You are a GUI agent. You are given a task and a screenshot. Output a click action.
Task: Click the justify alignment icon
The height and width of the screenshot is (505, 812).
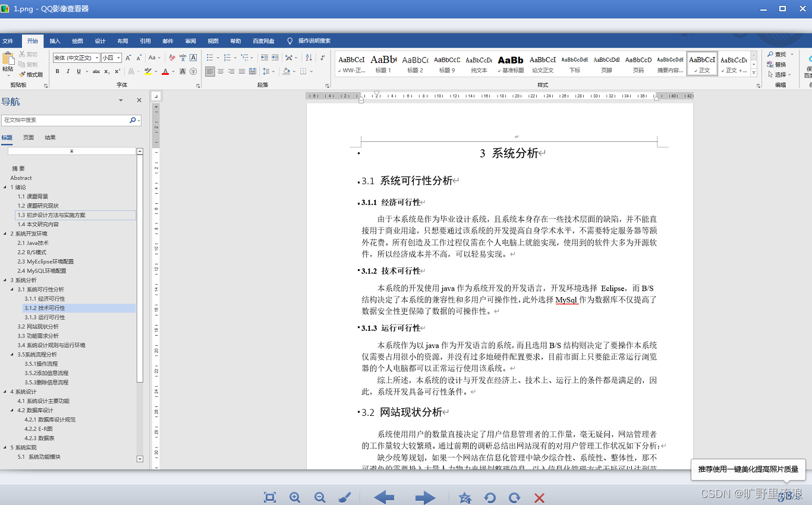(242, 71)
